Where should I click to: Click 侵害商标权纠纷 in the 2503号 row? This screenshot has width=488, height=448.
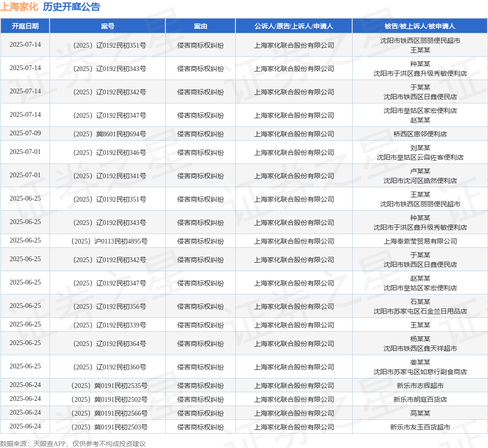point(201,427)
